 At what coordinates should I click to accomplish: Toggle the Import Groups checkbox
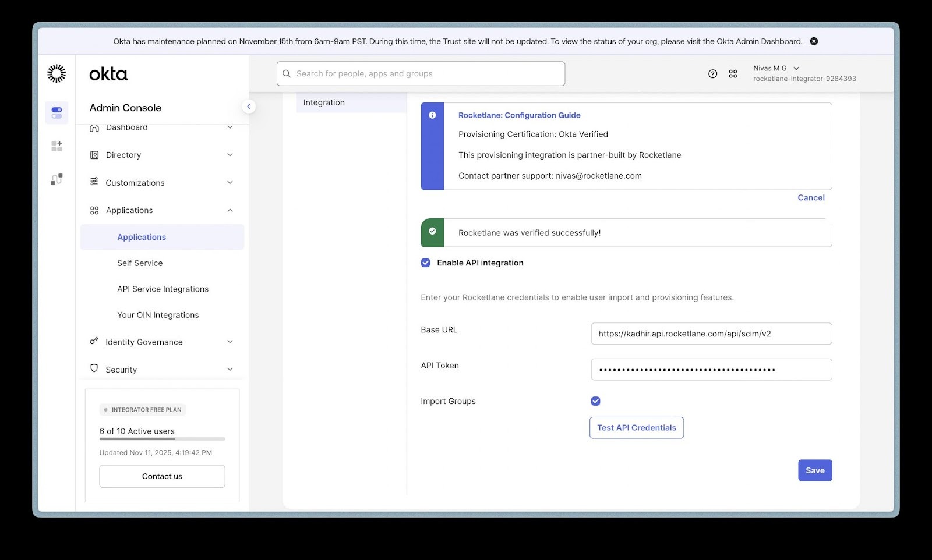(595, 401)
